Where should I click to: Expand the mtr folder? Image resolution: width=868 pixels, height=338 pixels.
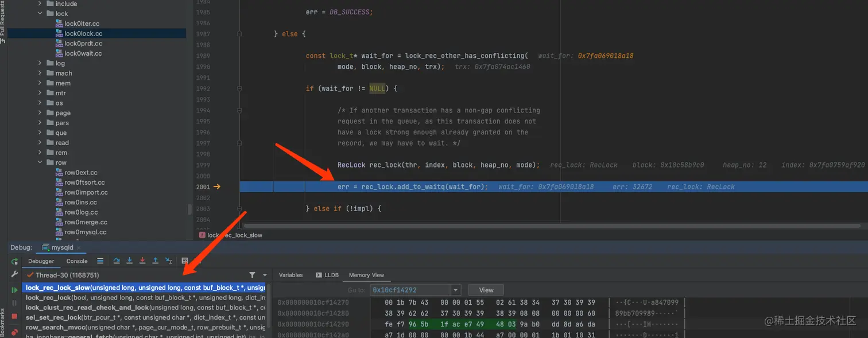click(40, 93)
